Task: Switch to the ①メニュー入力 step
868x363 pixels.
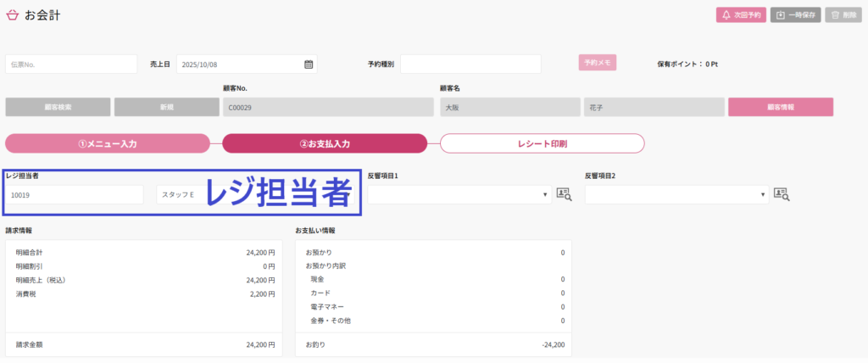Action: (x=108, y=143)
